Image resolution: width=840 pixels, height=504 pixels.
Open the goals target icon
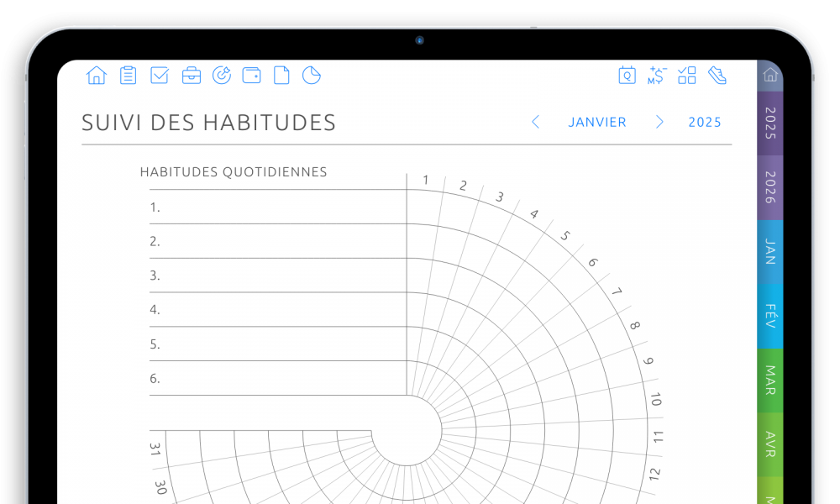click(x=222, y=76)
